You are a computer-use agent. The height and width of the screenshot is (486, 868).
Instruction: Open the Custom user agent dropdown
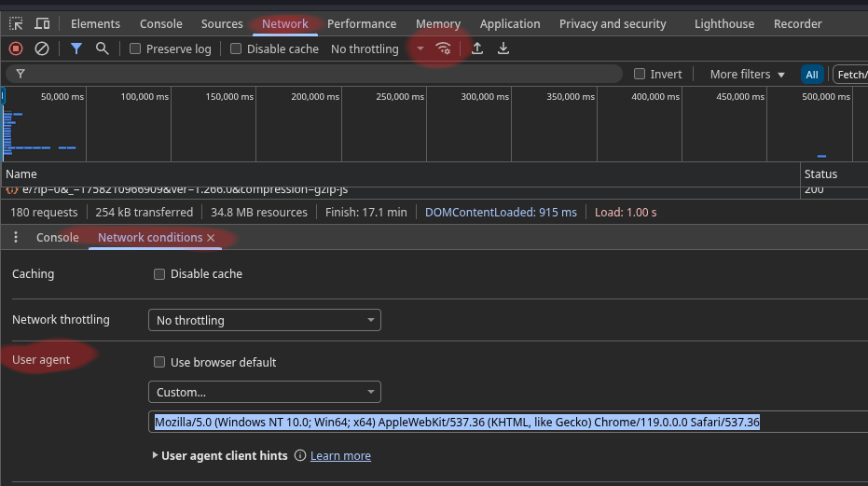coord(264,392)
